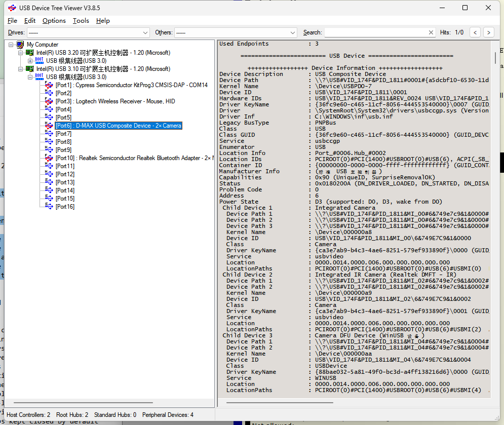The height and width of the screenshot is (425, 504).
Task: Click the My Computer icon in tree
Action: pos(20,45)
